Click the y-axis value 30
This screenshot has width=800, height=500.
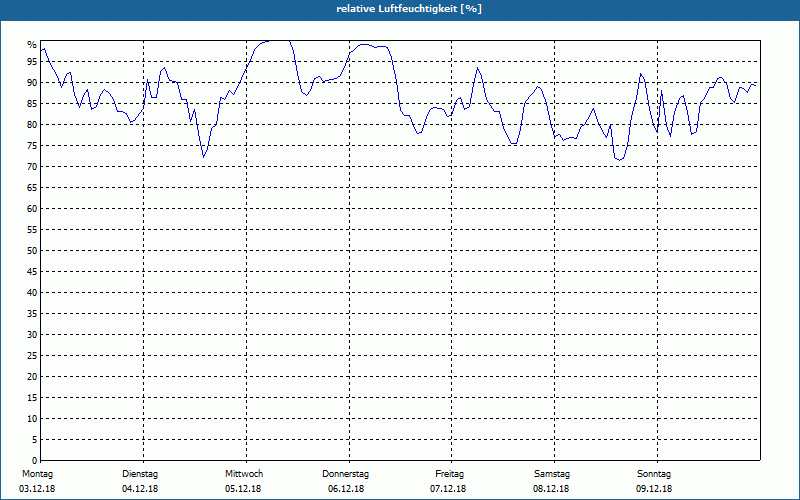pyautogui.click(x=32, y=335)
